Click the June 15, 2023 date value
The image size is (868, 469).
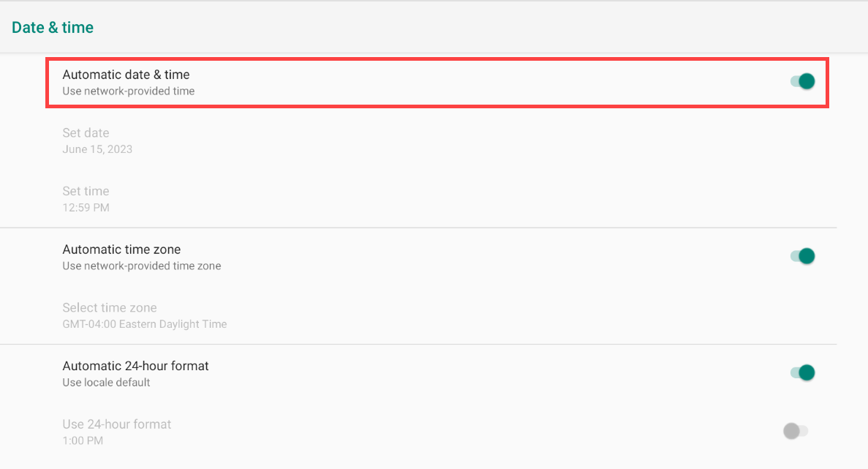point(97,149)
